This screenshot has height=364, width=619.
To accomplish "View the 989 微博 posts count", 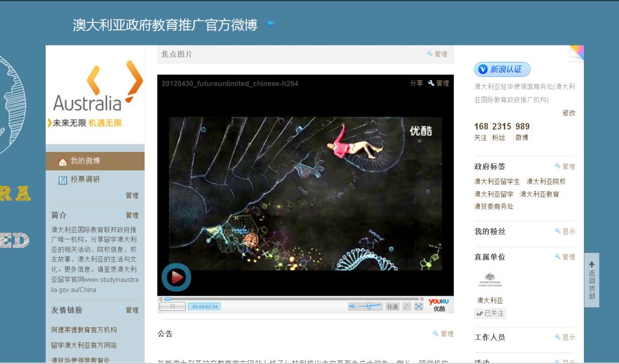I will click(x=522, y=132).
